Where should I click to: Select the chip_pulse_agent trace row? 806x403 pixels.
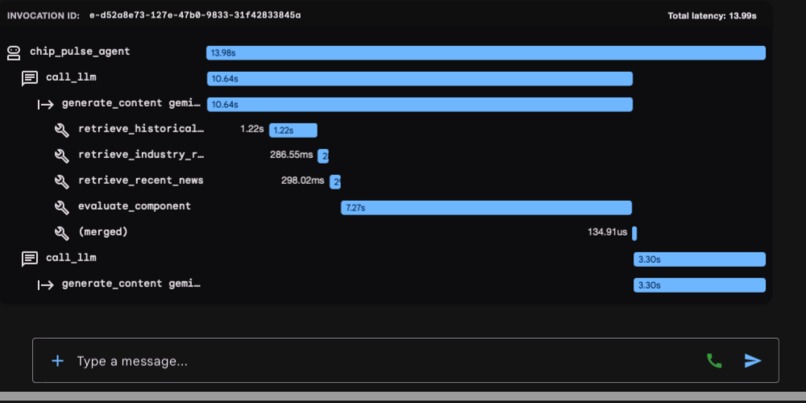[386, 53]
